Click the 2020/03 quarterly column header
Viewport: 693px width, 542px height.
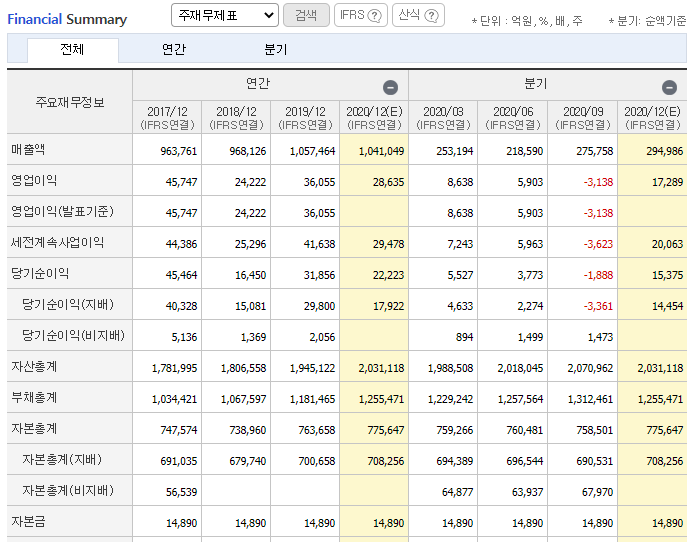pos(443,118)
